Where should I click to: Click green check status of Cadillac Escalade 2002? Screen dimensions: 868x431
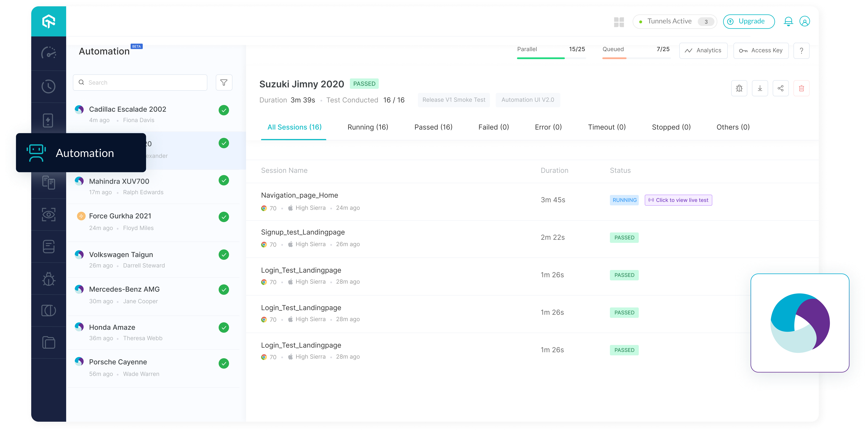[224, 110]
